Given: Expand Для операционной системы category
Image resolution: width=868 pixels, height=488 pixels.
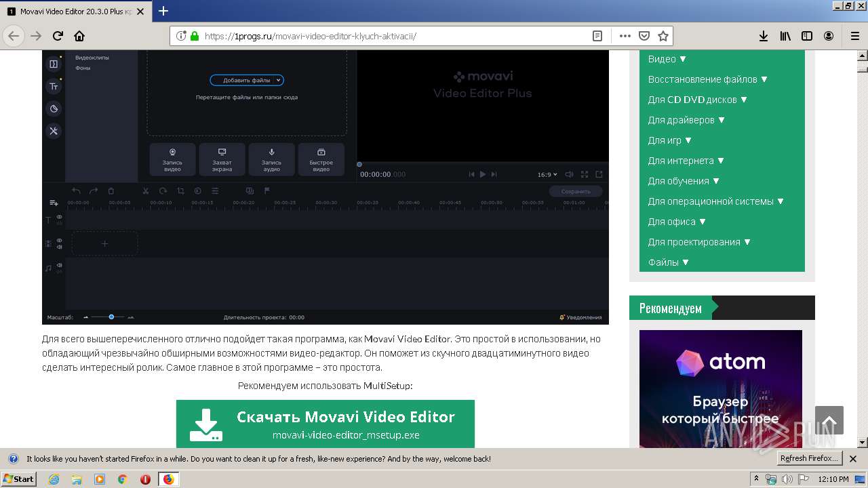Looking at the screenshot, I should (x=716, y=201).
